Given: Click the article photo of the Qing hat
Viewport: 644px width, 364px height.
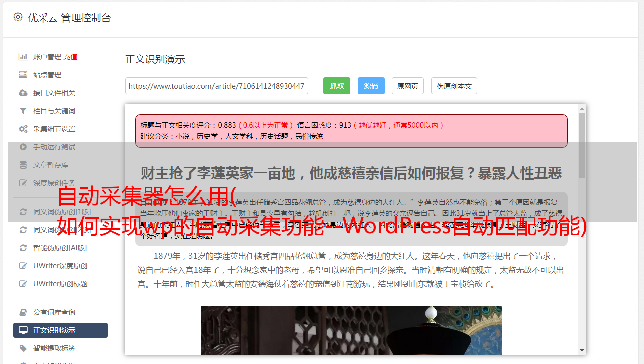Looking at the screenshot, I should [351, 330].
